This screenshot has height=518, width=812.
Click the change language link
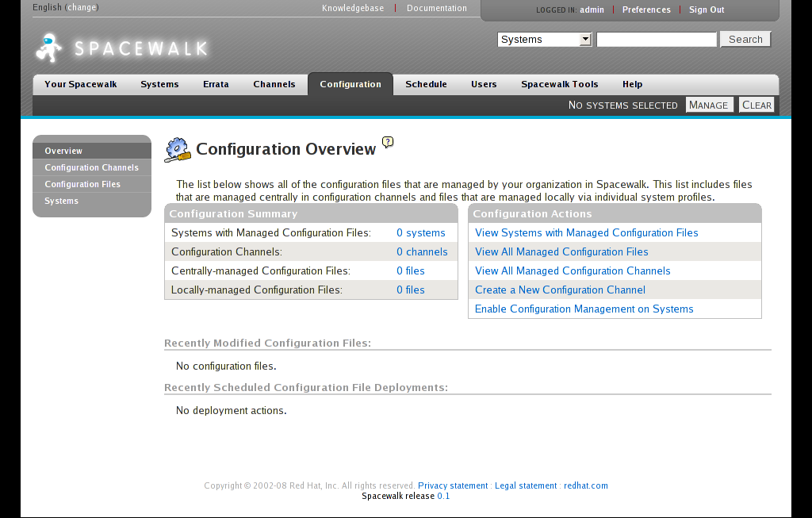(x=82, y=8)
